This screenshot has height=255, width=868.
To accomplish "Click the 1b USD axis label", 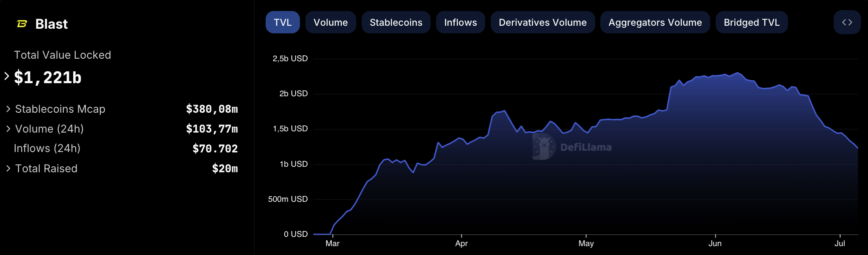I will click(x=294, y=164).
